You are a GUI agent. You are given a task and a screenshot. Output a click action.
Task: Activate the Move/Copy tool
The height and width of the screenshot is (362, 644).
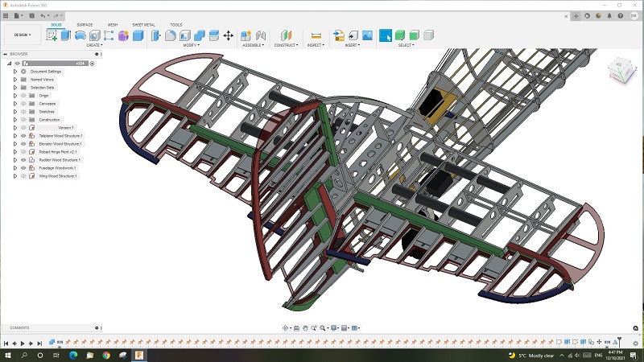coord(229,35)
